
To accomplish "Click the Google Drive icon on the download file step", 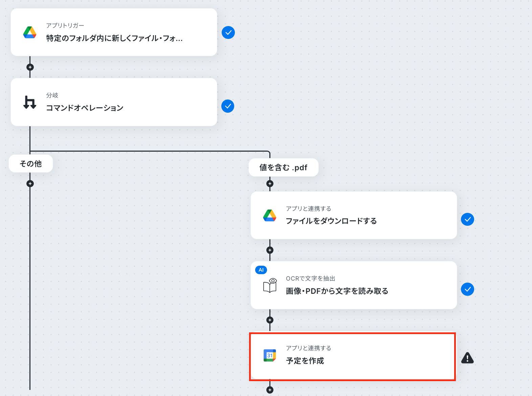I will coord(270,216).
